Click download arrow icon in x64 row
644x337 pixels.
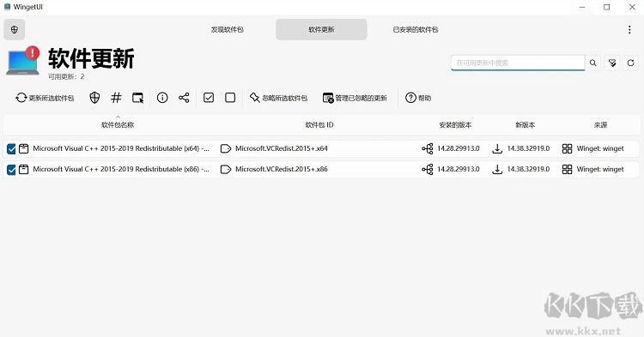click(497, 148)
